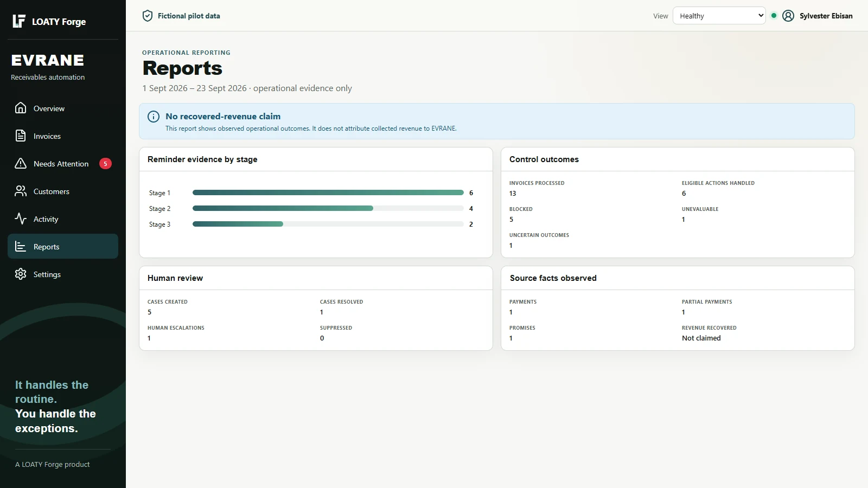Click the Fictional pilot data label
The width and height of the screenshot is (868, 488).
(x=189, y=16)
